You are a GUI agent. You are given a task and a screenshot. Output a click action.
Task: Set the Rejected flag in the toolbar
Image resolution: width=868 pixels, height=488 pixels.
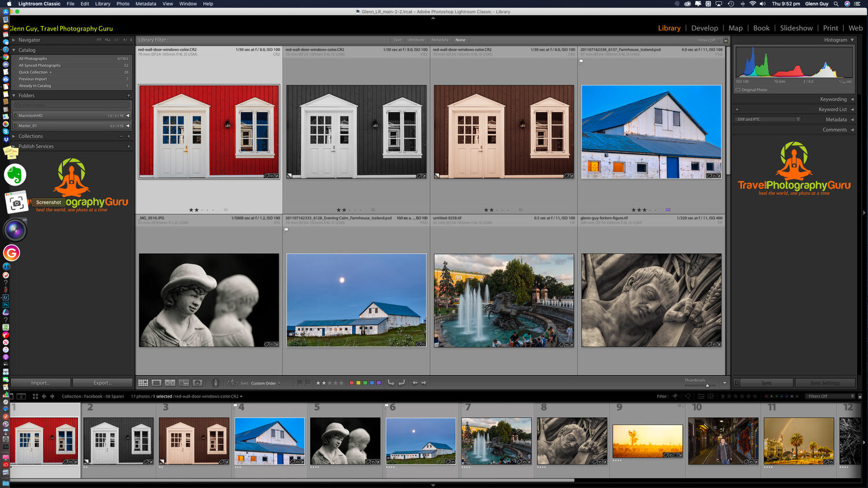click(307, 382)
